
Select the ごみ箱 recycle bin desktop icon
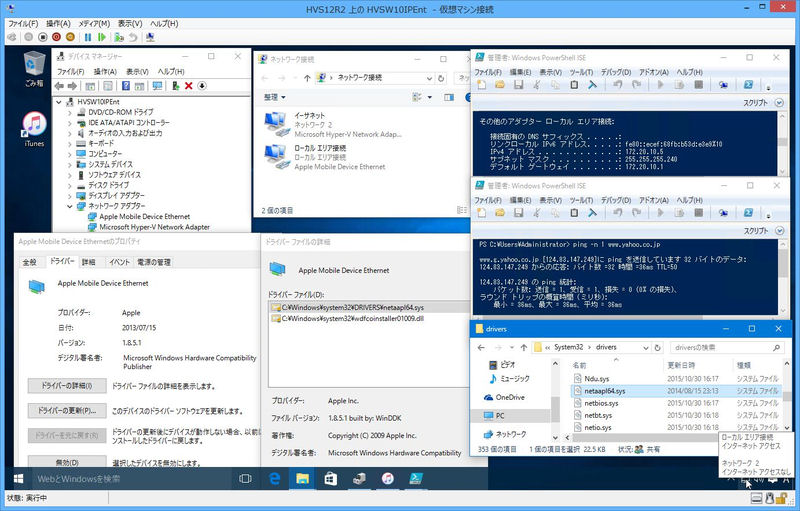tap(34, 69)
